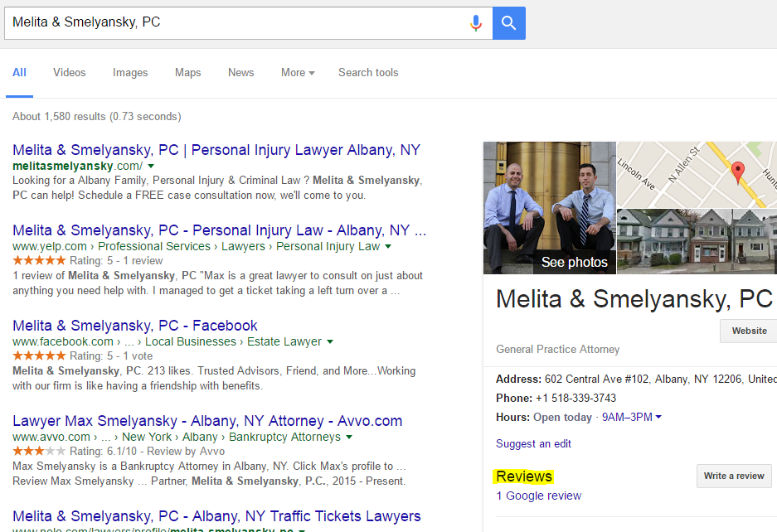Click the Avvo snippet about Bankruptcy Attorney
This screenshot has height=532, width=777.
[x=209, y=473]
